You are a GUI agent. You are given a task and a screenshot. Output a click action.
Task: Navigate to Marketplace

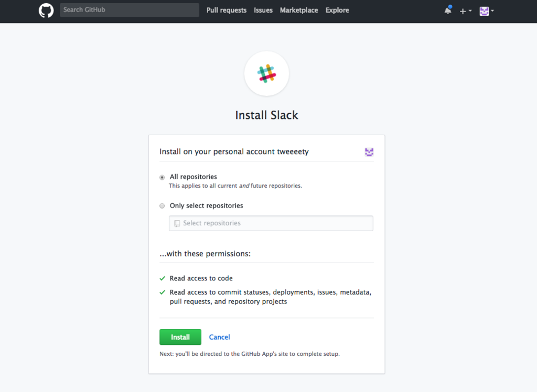[299, 10]
